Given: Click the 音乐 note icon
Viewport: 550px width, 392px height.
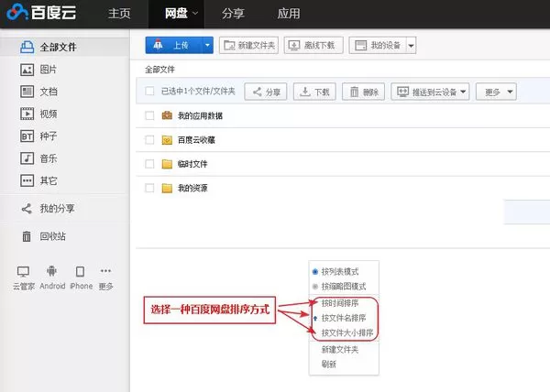Looking at the screenshot, I should click(x=27, y=158).
